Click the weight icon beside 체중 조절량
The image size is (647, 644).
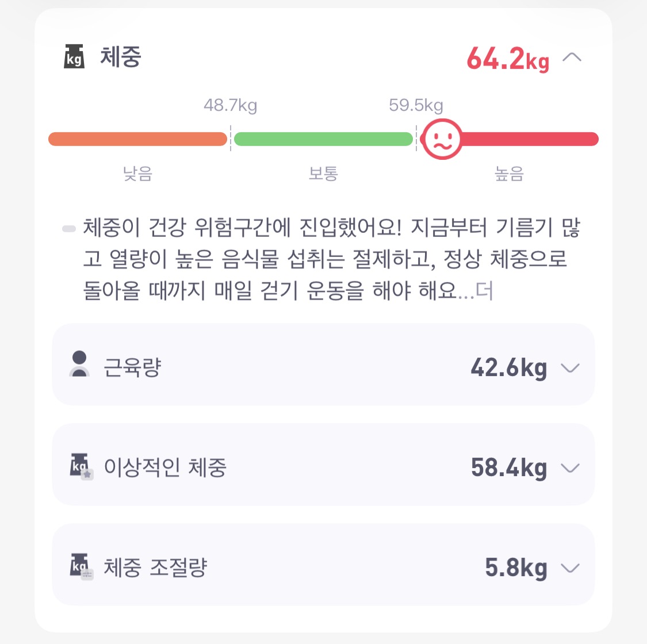[81, 567]
